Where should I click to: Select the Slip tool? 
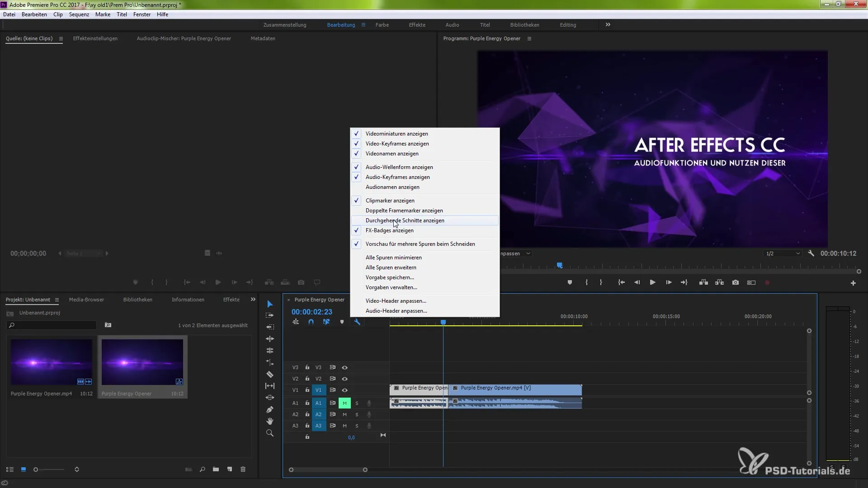270,386
